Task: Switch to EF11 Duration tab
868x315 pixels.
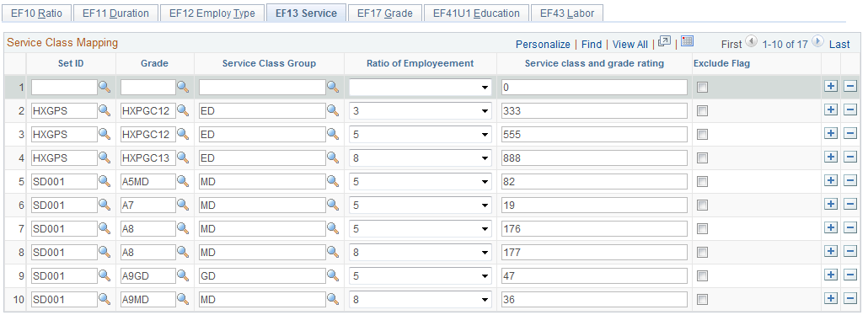Action: coord(115,13)
